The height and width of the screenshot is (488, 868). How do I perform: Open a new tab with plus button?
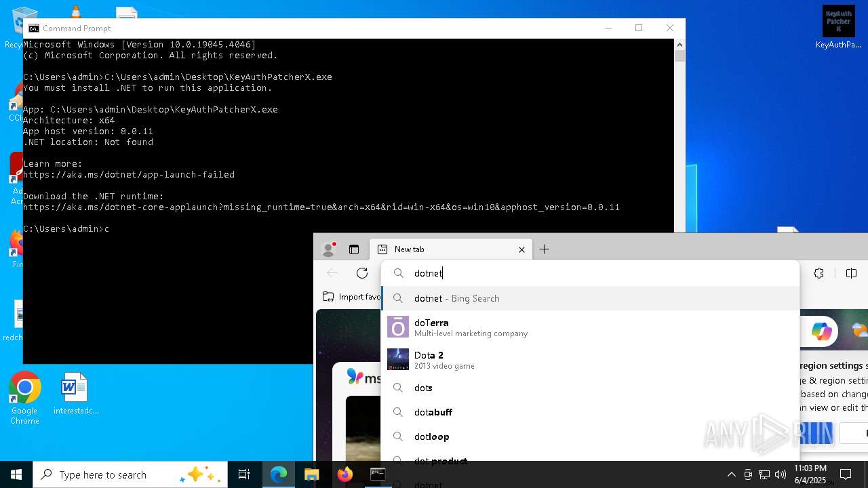click(544, 249)
